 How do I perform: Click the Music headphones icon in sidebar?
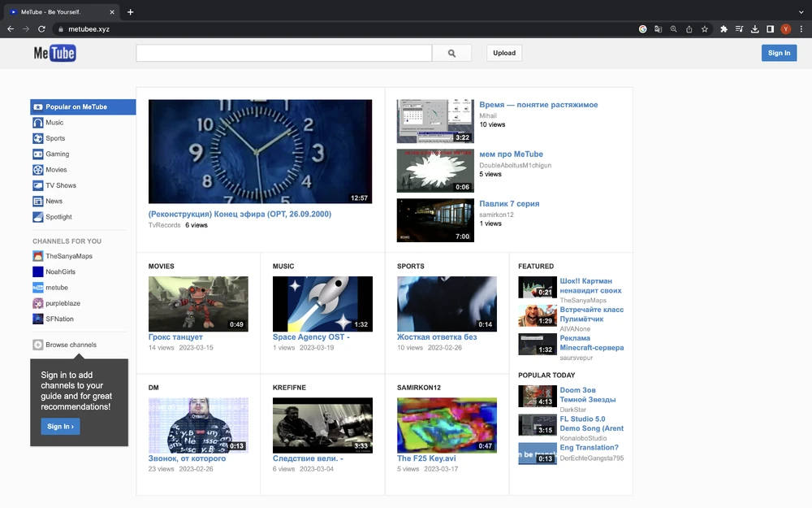[x=38, y=123]
